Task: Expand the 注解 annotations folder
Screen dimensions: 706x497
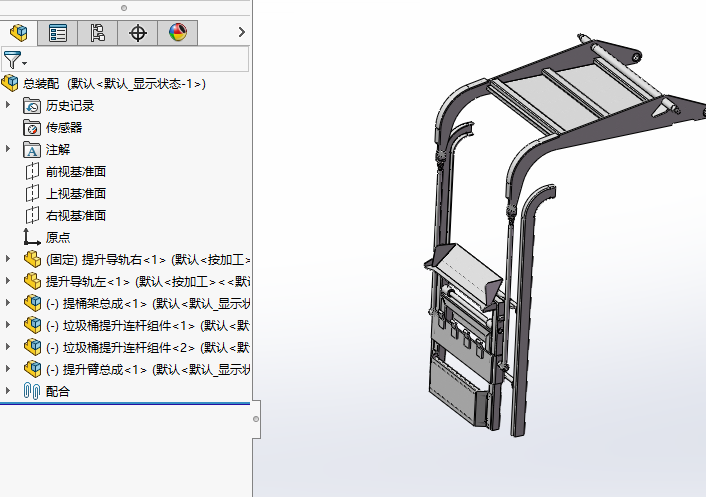Action: 8,149
